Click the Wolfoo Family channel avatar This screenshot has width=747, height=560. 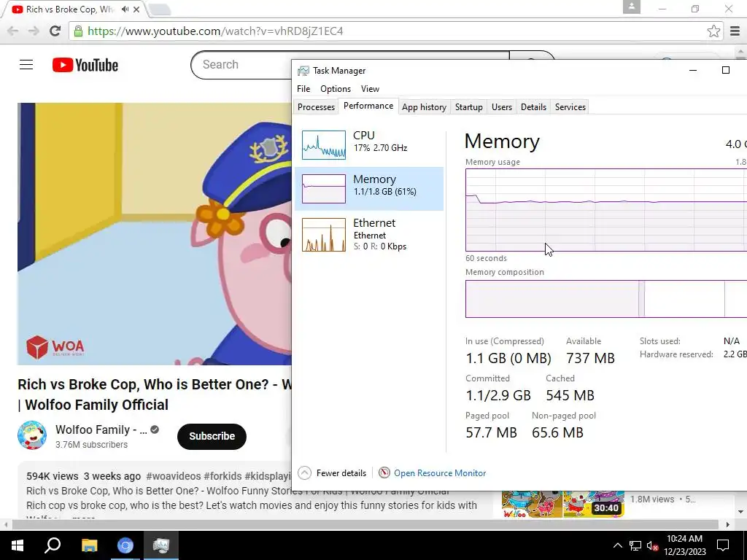pos(32,435)
